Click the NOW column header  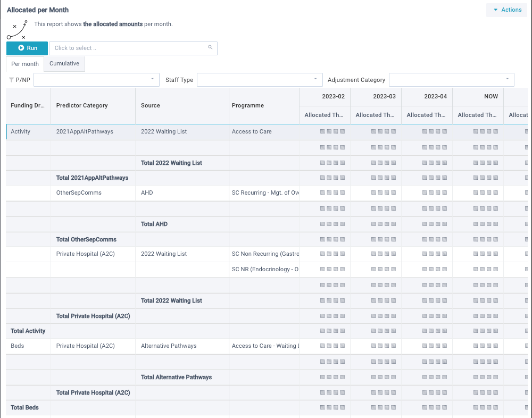click(x=491, y=97)
